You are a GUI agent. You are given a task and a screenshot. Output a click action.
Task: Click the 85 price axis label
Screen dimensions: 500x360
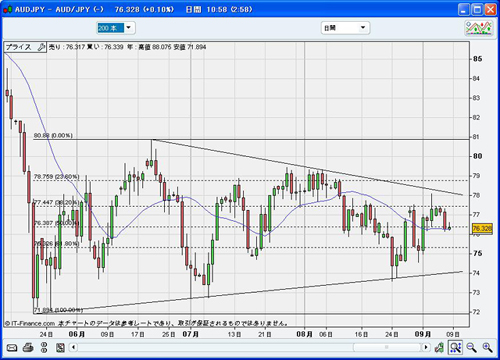coord(477,59)
